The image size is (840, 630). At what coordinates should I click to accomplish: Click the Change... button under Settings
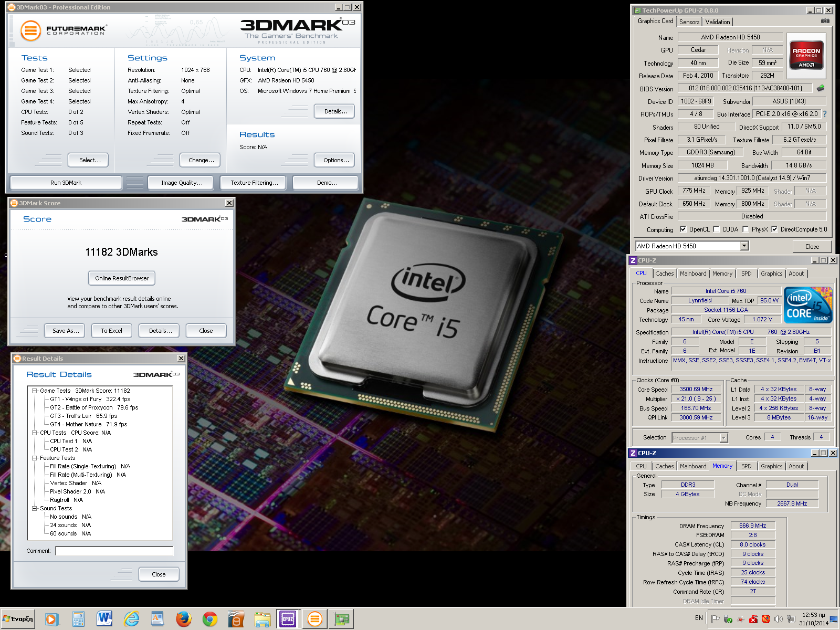(201, 160)
